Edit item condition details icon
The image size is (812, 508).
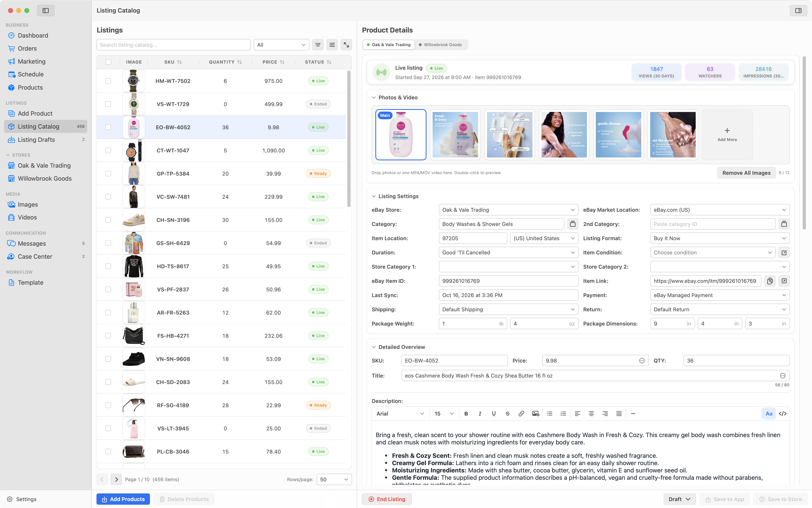coord(784,253)
